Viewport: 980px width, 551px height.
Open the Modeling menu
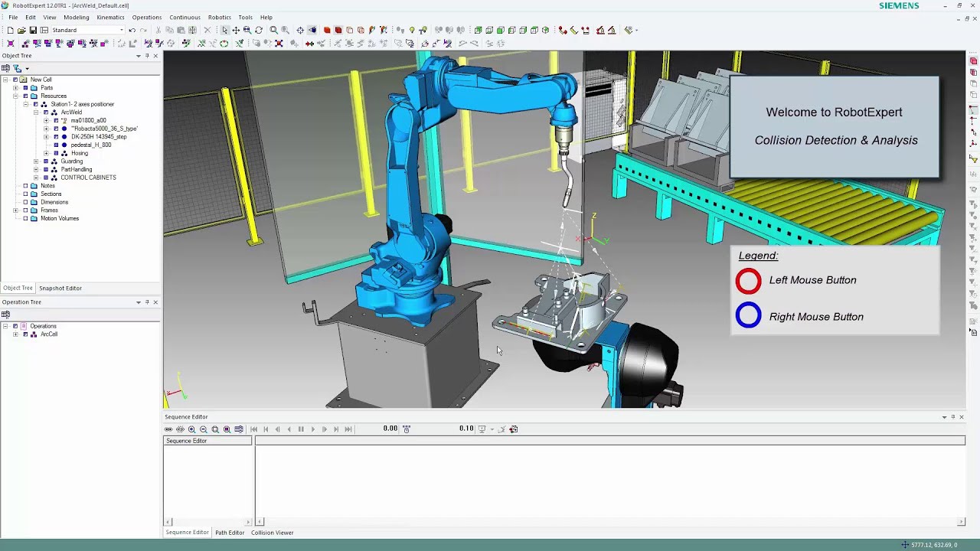pyautogui.click(x=76, y=17)
